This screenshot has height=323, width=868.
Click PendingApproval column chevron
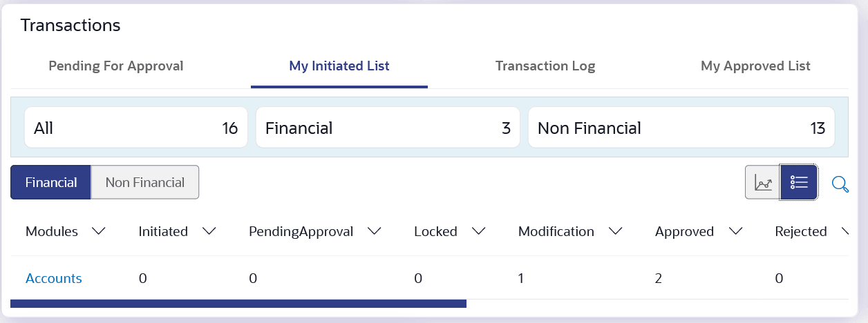[x=375, y=232]
